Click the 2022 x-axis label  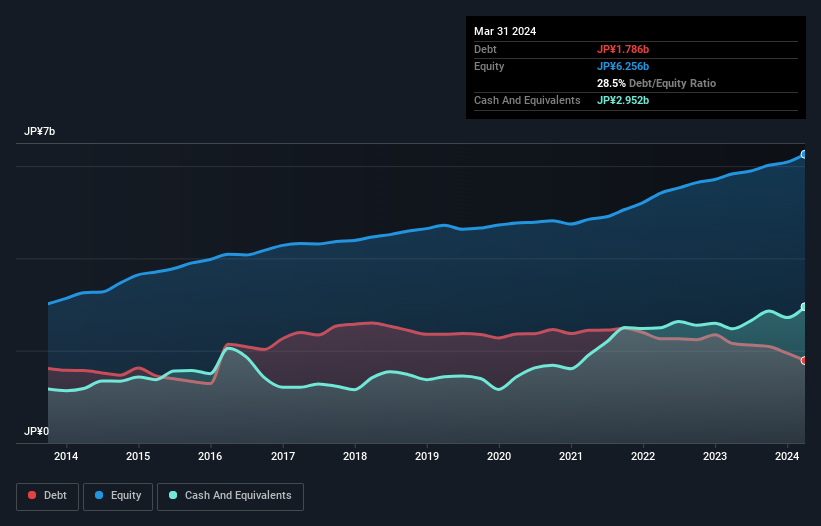tap(643, 457)
